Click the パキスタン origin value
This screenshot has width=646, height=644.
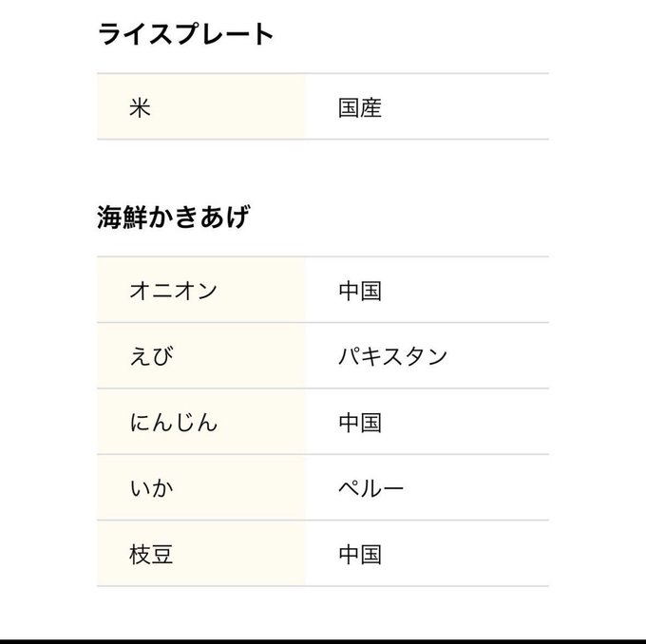[x=392, y=356]
